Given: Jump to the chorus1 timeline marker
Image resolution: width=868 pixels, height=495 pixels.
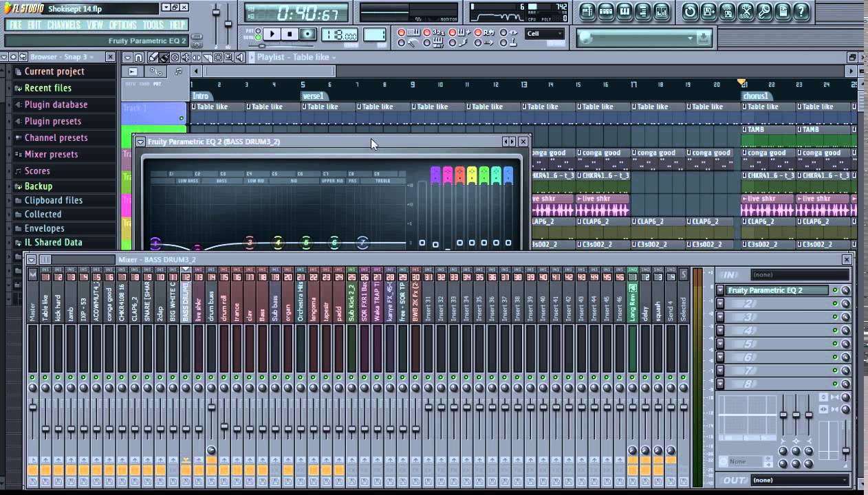Looking at the screenshot, I should (x=755, y=96).
